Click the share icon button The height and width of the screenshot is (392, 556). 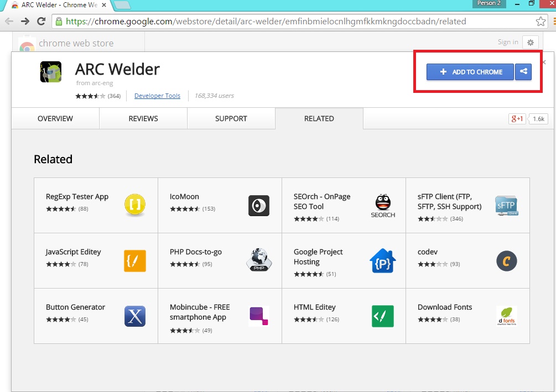(x=523, y=71)
